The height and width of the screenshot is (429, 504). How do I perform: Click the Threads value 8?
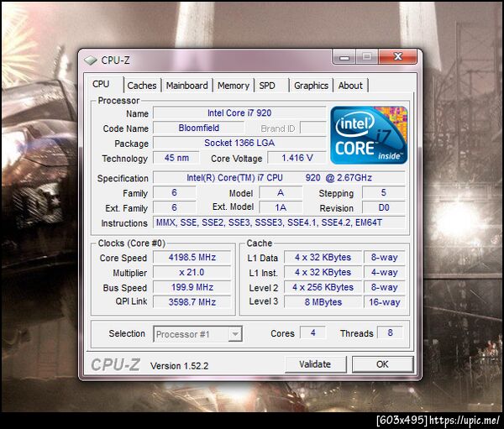pyautogui.click(x=391, y=332)
